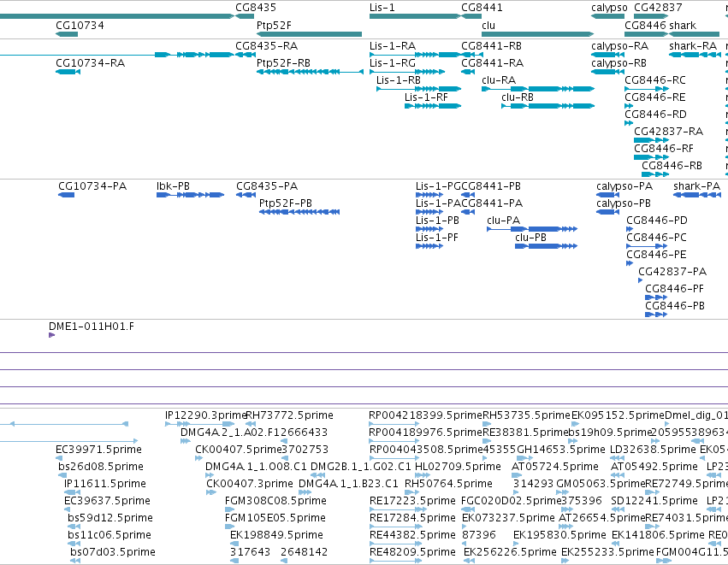This screenshot has height=565, width=728.
Task: Click the Lis-1 gene bar
Action: click(415, 16)
